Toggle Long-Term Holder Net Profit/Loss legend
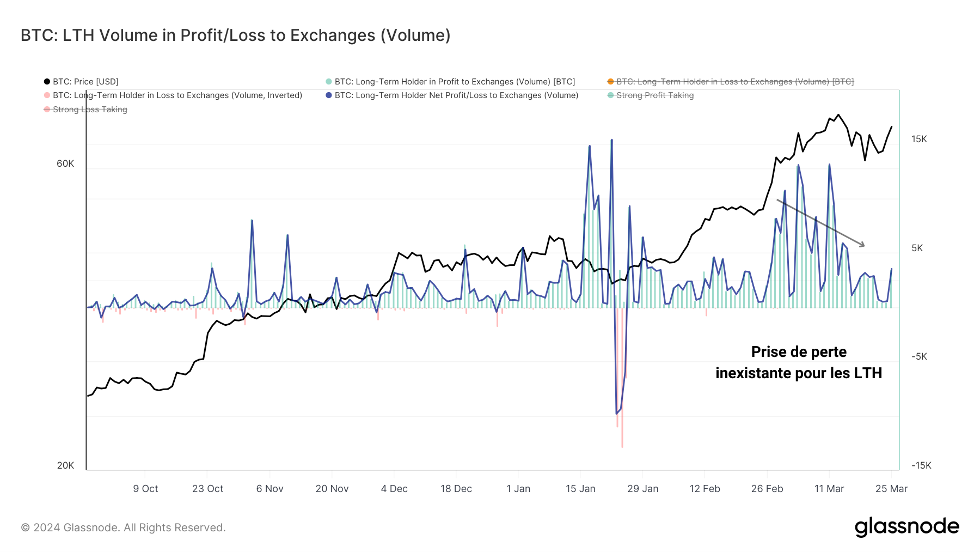This screenshot has width=980, height=552. [x=452, y=95]
